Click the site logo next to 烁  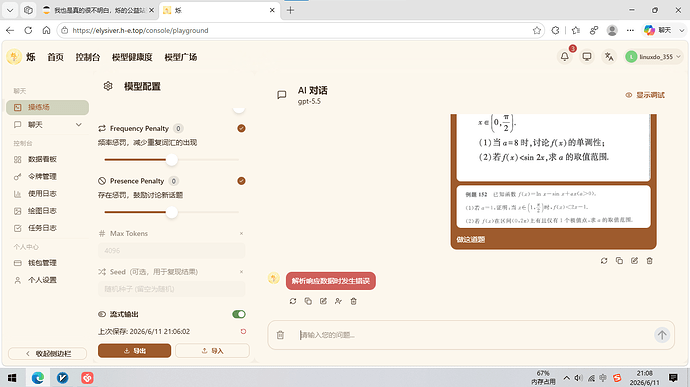[x=14, y=57]
